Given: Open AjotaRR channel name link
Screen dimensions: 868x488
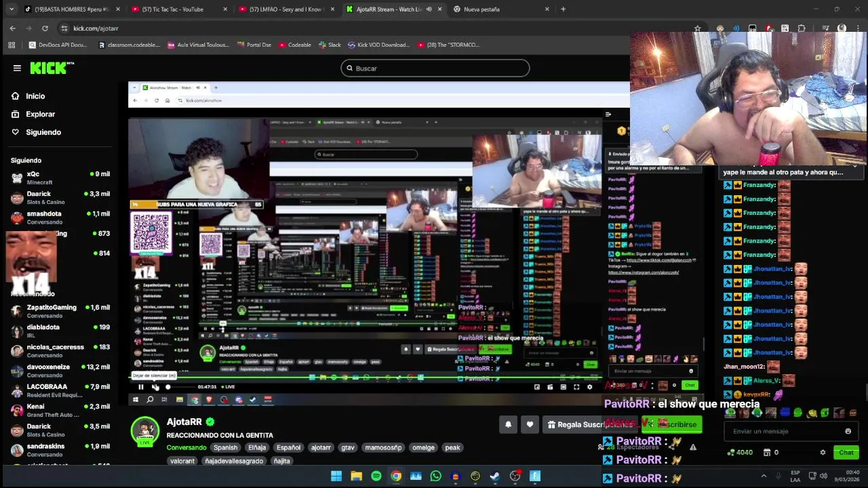Looking at the screenshot, I should click(x=184, y=422).
